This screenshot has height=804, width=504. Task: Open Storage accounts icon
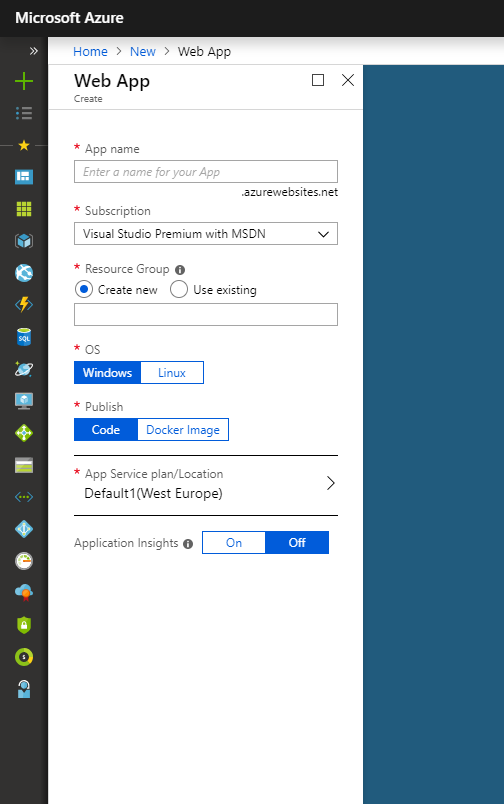coord(24,465)
